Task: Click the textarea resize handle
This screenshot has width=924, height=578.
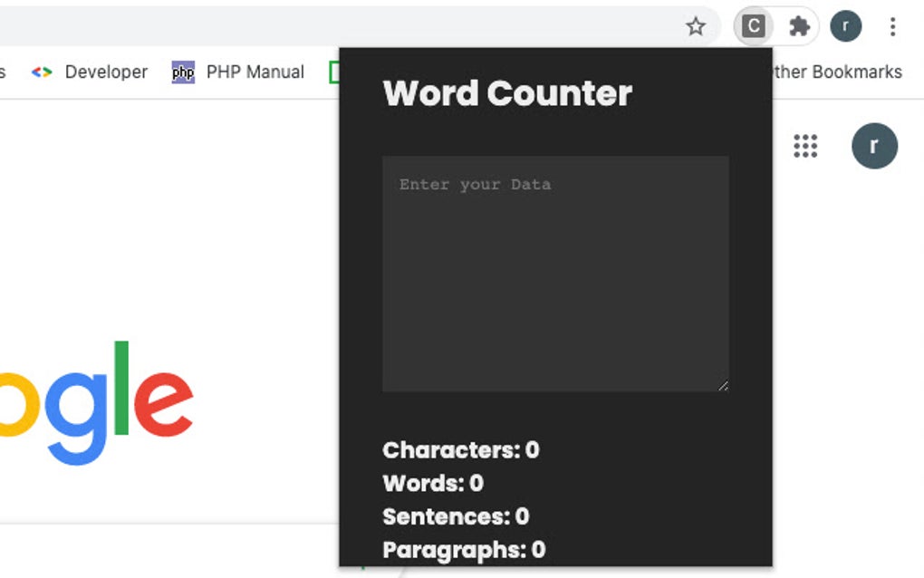Action: pyautogui.click(x=724, y=386)
